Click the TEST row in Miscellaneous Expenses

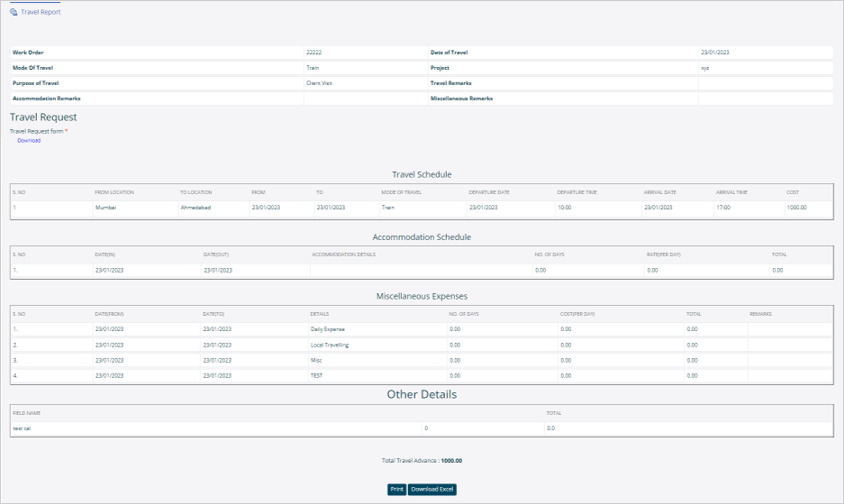tap(317, 375)
